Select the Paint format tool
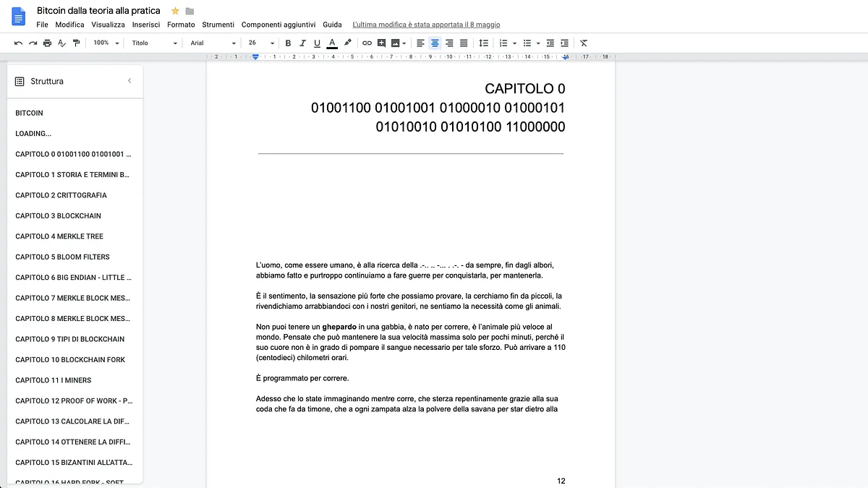The width and height of the screenshot is (868, 488). click(76, 43)
